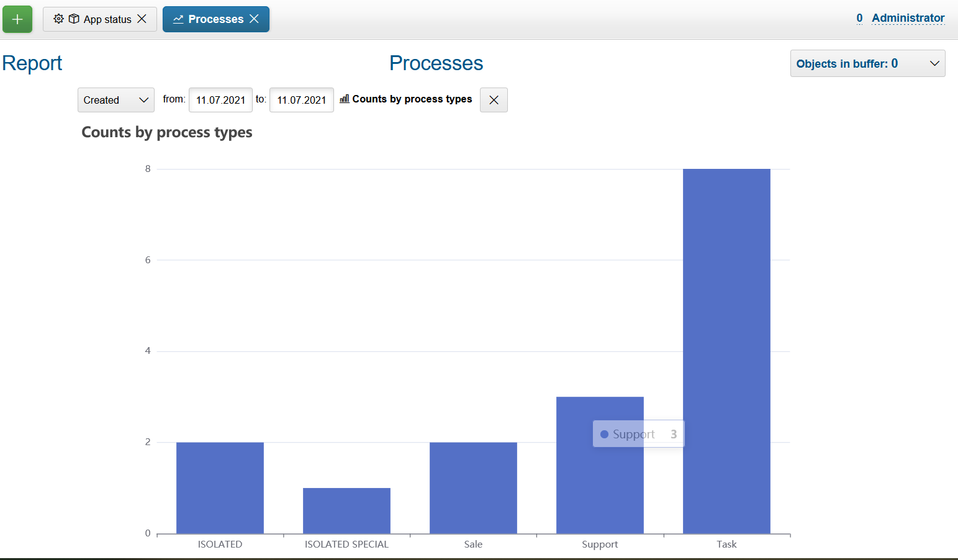Switch to the Processes tab
The width and height of the screenshot is (958, 560).
click(215, 19)
